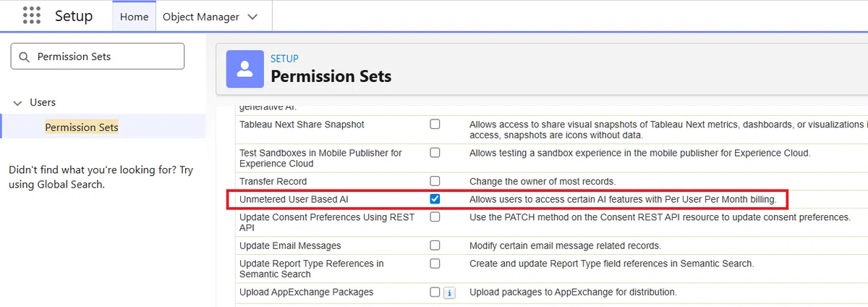Check Update Consent Preferences Using REST API

(435, 216)
